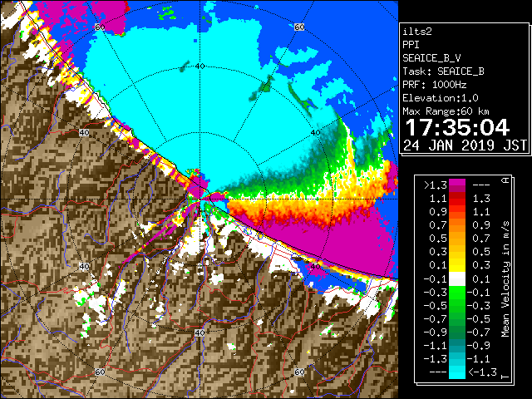This screenshot has width=532, height=399.
Task: Click the timestamp 17:35:04
Action: coord(457,127)
